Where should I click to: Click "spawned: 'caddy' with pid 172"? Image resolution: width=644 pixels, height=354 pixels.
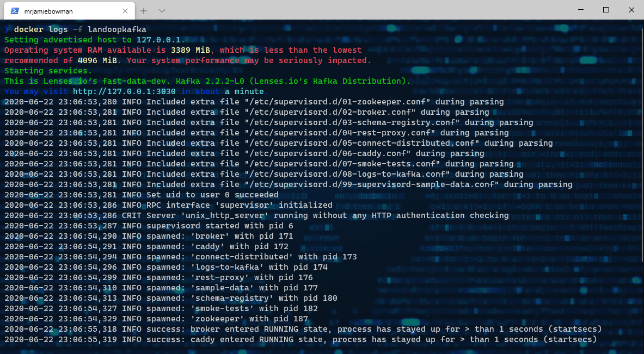click(217, 246)
